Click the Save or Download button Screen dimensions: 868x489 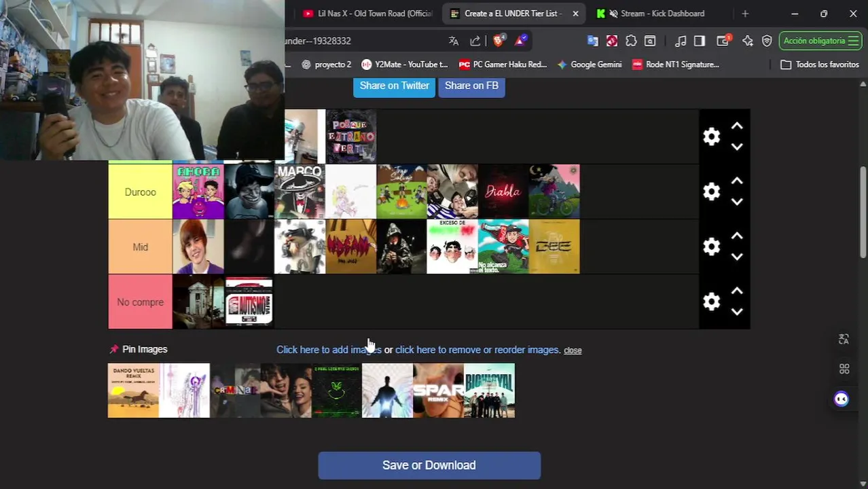pos(429,465)
